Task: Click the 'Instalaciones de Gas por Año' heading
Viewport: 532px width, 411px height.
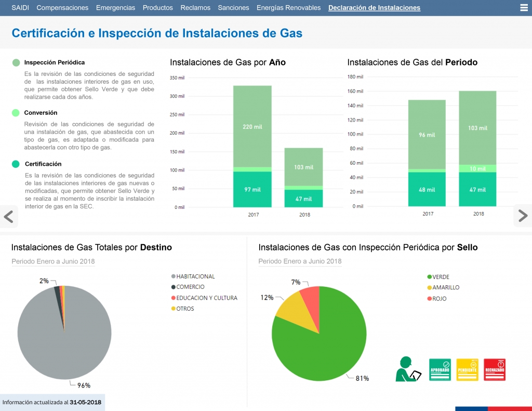Action: pos(228,62)
